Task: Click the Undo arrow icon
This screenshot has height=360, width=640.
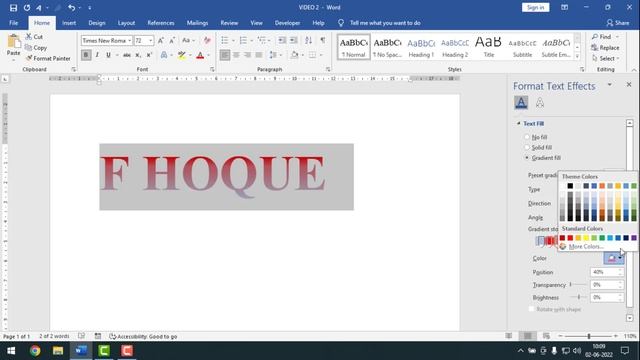Action: point(72,7)
